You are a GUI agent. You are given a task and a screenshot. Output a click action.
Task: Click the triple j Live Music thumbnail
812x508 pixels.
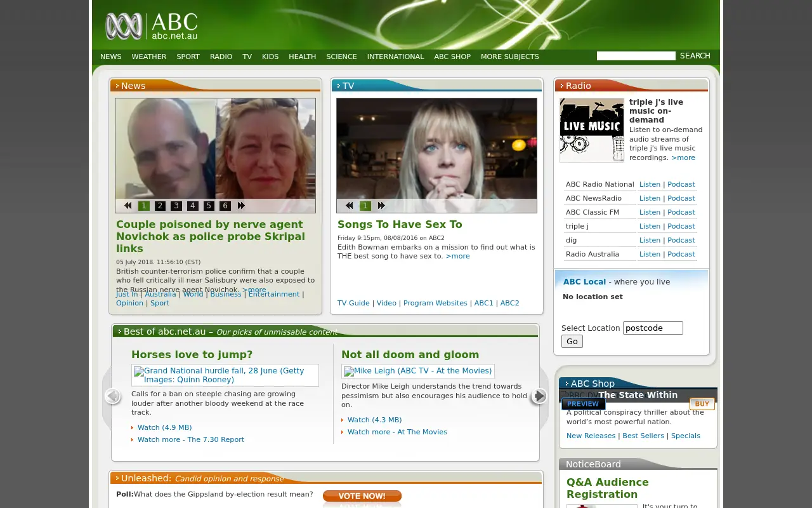pyautogui.click(x=592, y=130)
